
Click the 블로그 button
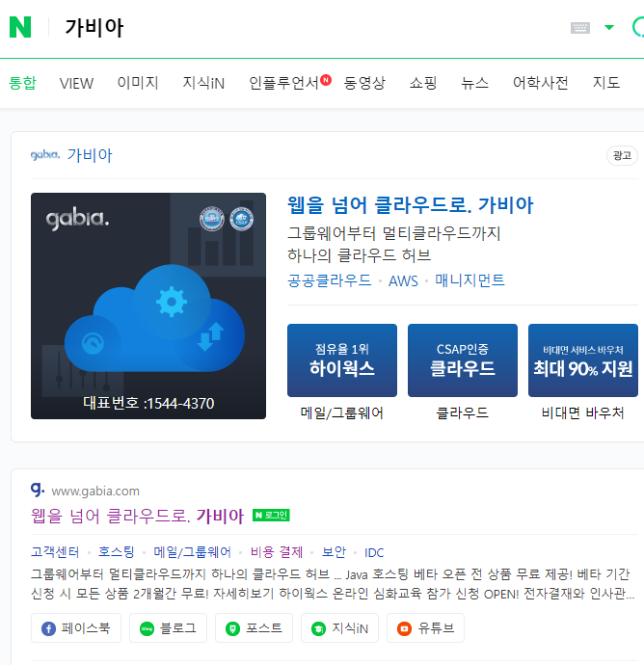click(x=168, y=628)
